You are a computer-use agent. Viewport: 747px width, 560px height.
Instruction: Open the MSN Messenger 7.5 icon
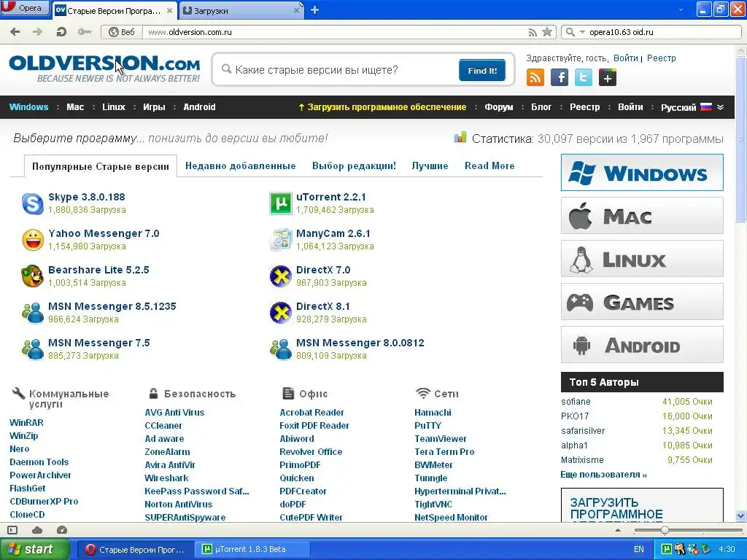coord(33,349)
